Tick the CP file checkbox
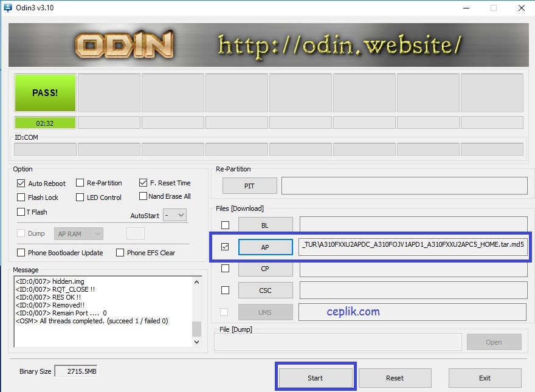 (225, 269)
